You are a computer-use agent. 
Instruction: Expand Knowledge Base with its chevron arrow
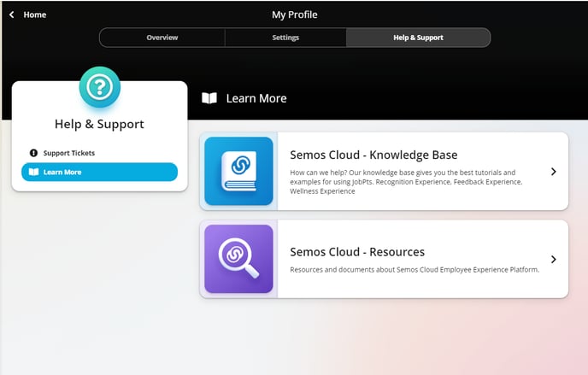pyautogui.click(x=554, y=172)
